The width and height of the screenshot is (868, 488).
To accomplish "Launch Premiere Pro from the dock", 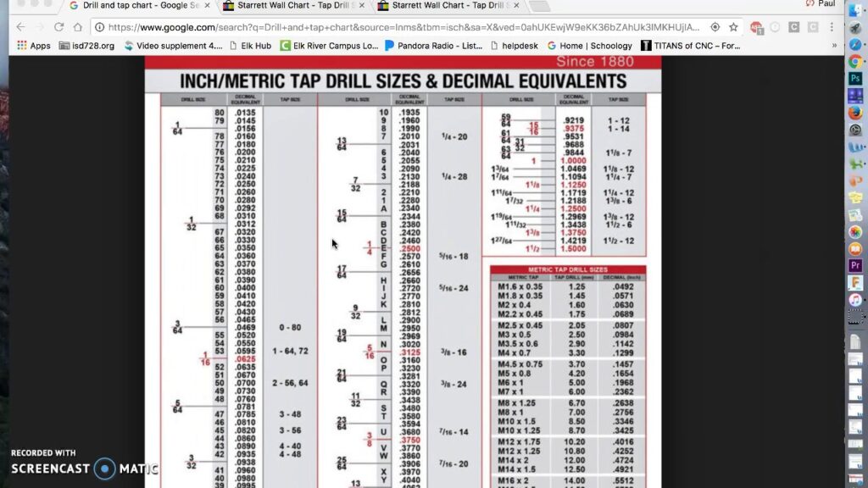I will pyautogui.click(x=855, y=265).
